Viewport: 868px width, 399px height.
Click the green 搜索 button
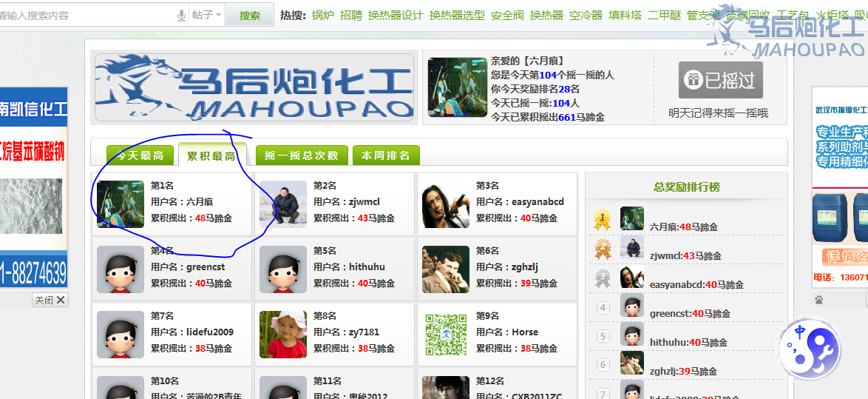(250, 15)
